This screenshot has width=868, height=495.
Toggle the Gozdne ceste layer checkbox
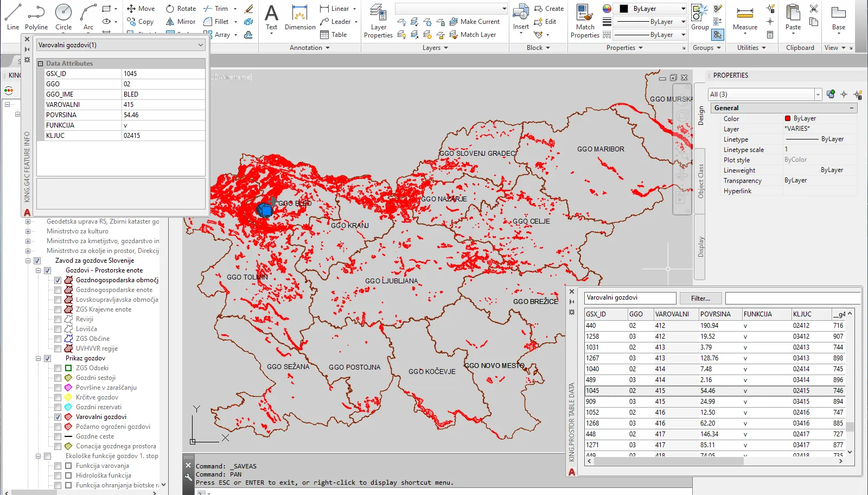[x=58, y=436]
